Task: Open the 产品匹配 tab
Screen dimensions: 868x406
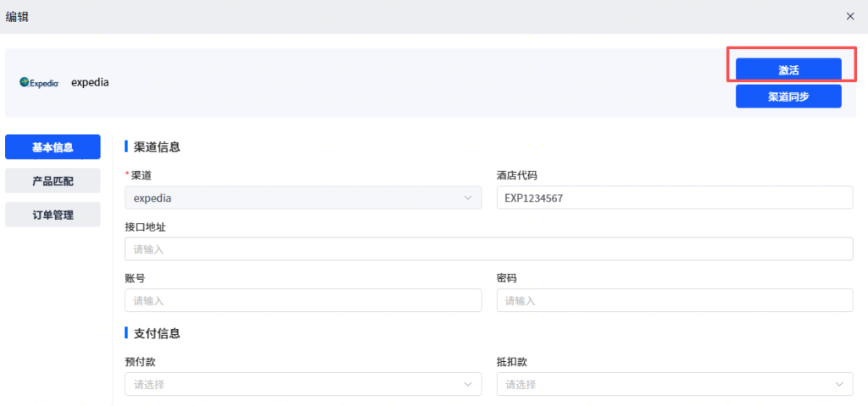Action: pos(53,181)
